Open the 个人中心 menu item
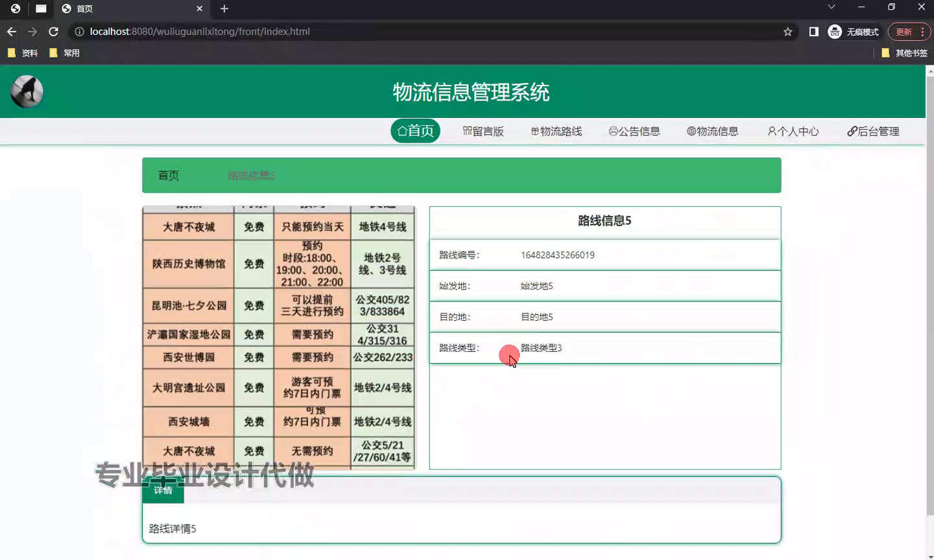The height and width of the screenshot is (560, 934). 793,132
